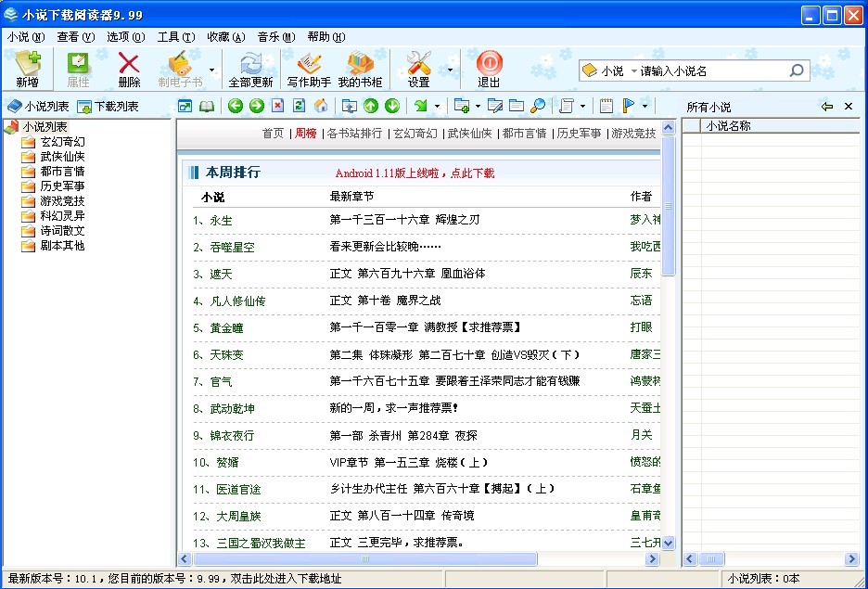Viewport: 868px width, 589px height.
Task: Click the browser home icon
Action: click(321, 106)
